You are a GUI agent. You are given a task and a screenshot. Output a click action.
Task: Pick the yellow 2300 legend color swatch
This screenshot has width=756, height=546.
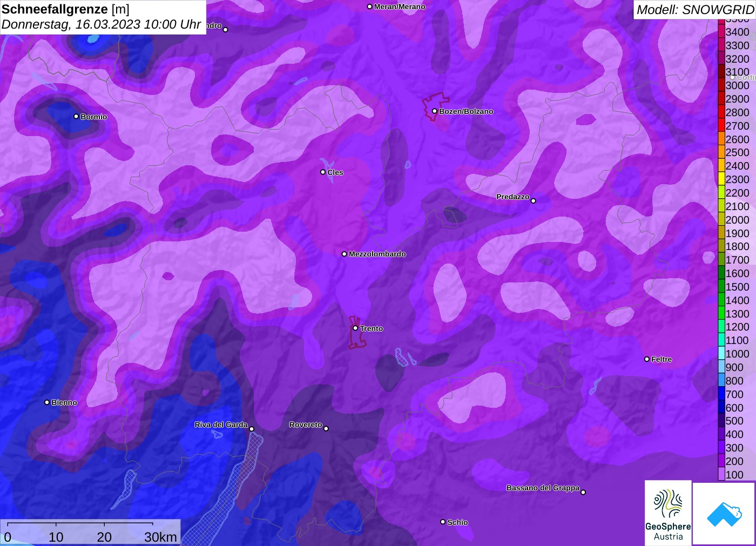(721, 179)
